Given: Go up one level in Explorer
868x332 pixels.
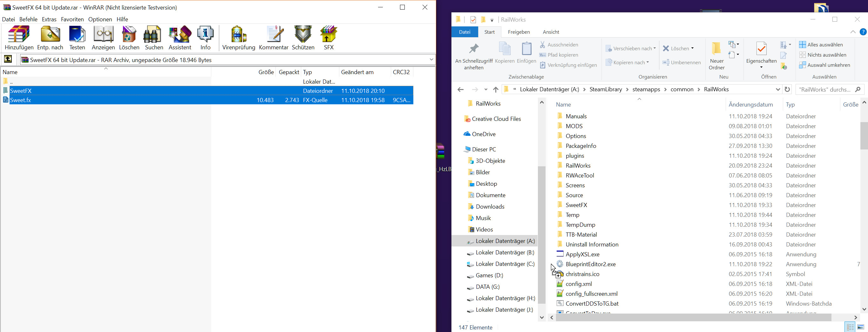Looking at the screenshot, I should 495,89.
